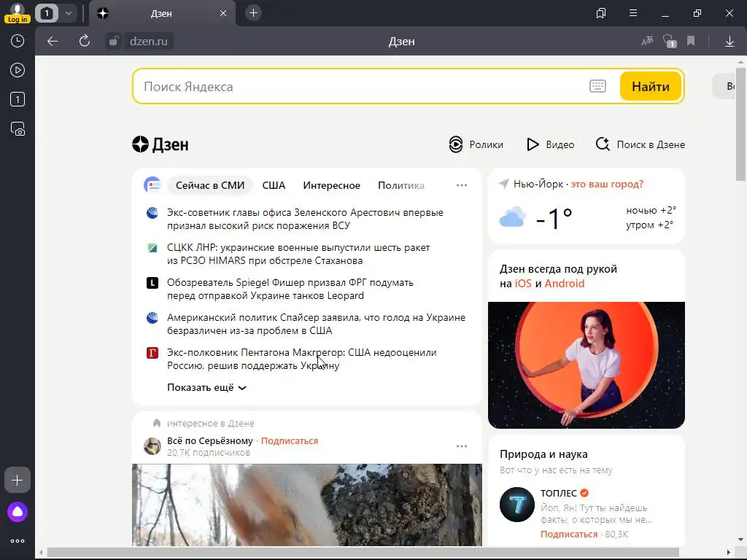
Task: Click the weather location arrow icon
Action: (503, 184)
